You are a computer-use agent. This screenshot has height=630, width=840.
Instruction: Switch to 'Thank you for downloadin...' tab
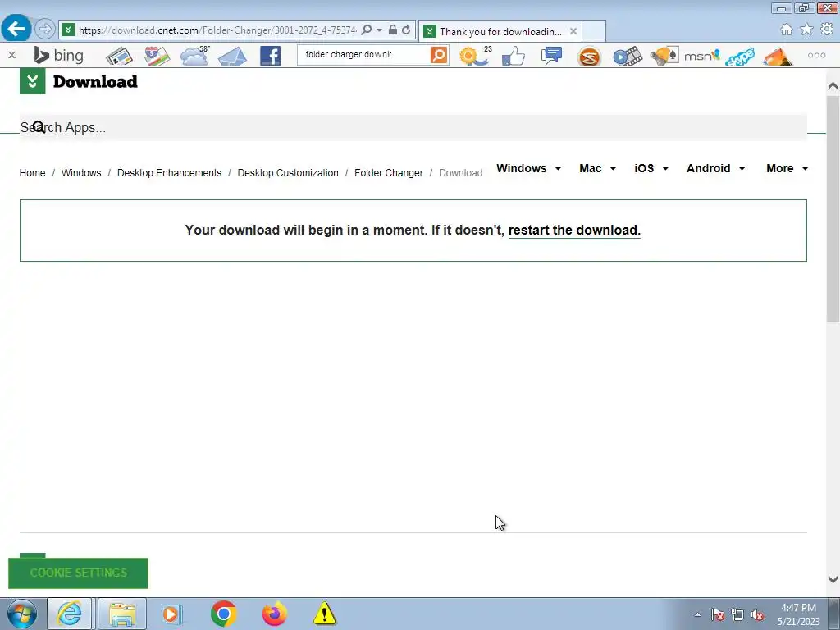[500, 32]
